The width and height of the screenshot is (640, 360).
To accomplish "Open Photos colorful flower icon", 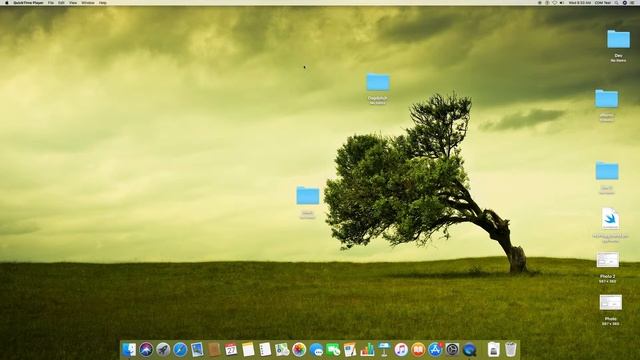I will [x=299, y=350].
